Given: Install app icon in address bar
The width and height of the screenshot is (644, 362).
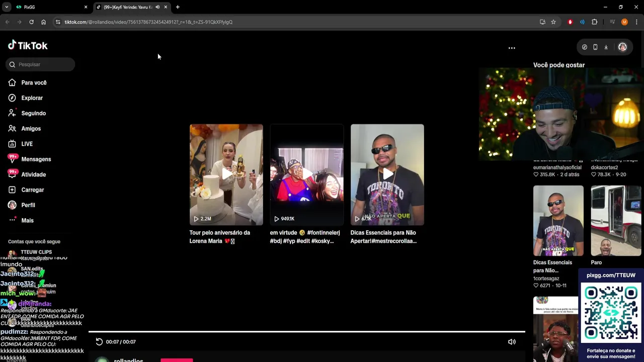Looking at the screenshot, I should point(542,22).
